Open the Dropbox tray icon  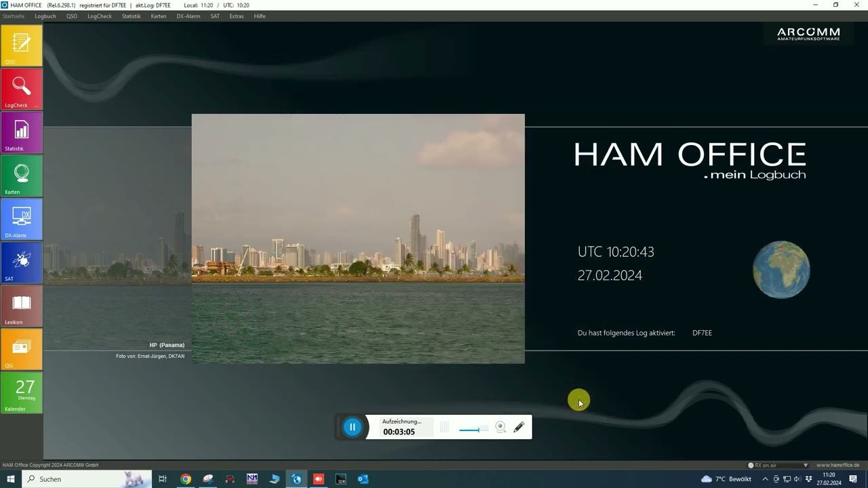[x=808, y=479]
